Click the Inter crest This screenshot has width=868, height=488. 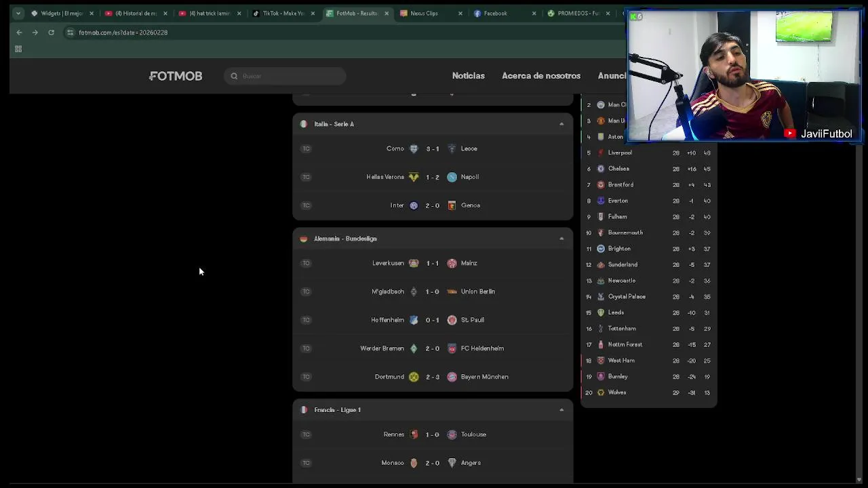pyautogui.click(x=414, y=205)
